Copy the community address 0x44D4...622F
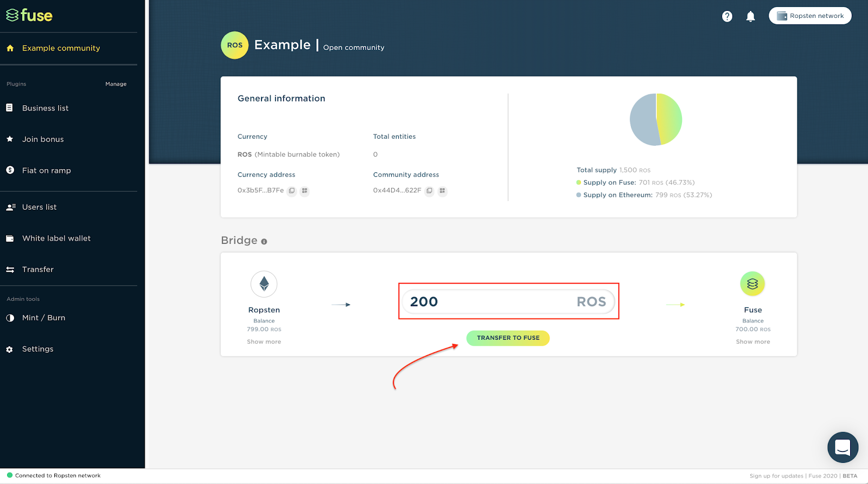This screenshot has height=484, width=868. pyautogui.click(x=429, y=191)
